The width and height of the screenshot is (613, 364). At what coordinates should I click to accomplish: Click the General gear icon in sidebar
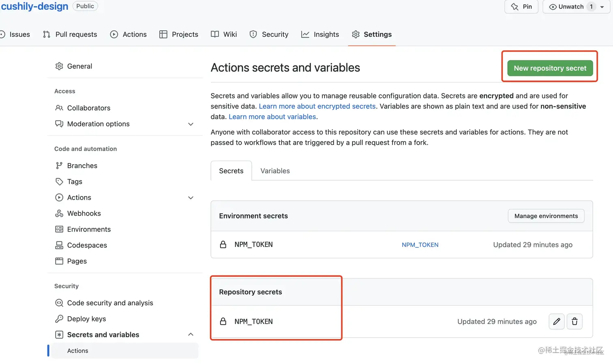[x=59, y=66]
